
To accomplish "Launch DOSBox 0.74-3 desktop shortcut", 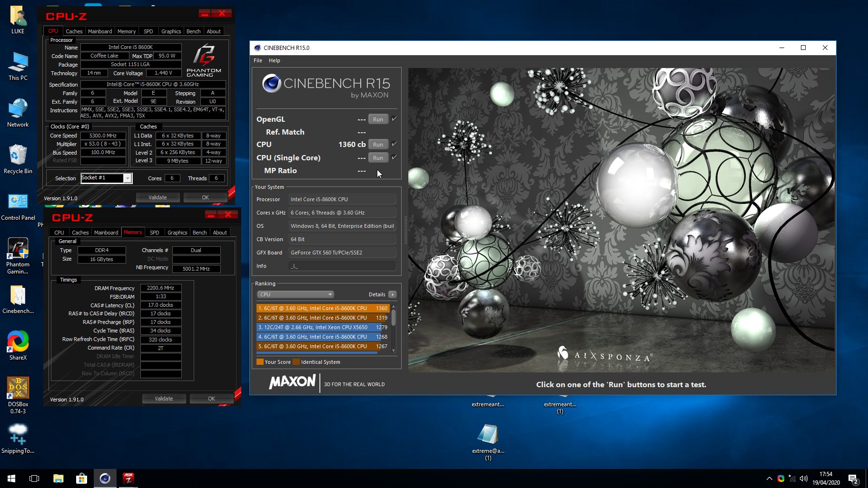I will click(x=18, y=396).
